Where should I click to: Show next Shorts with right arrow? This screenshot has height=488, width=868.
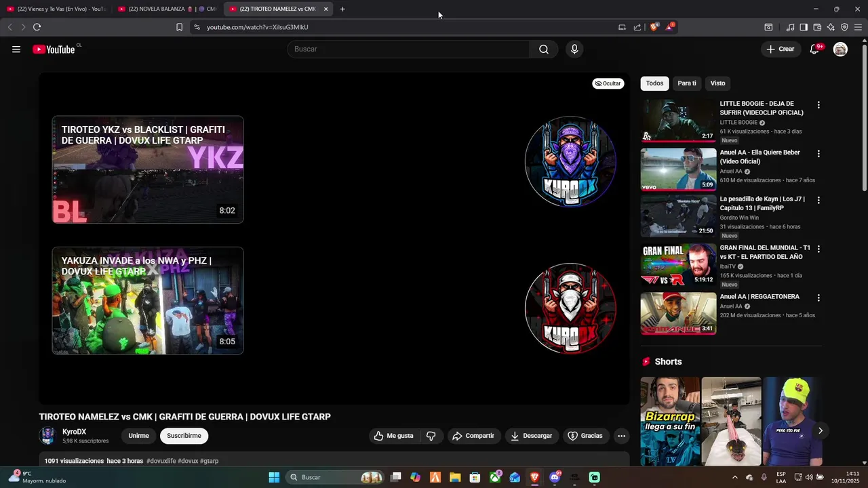[x=821, y=430]
